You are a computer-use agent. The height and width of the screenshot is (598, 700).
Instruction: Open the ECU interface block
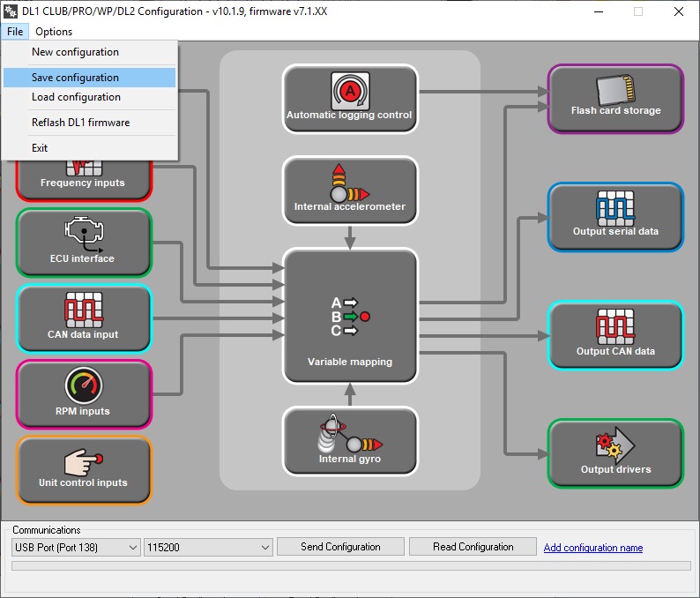click(84, 242)
